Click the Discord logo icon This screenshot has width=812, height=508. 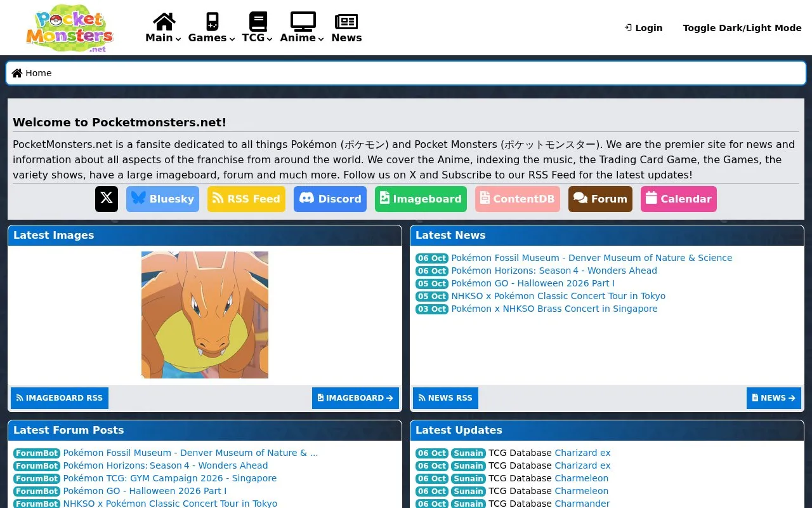306,198
